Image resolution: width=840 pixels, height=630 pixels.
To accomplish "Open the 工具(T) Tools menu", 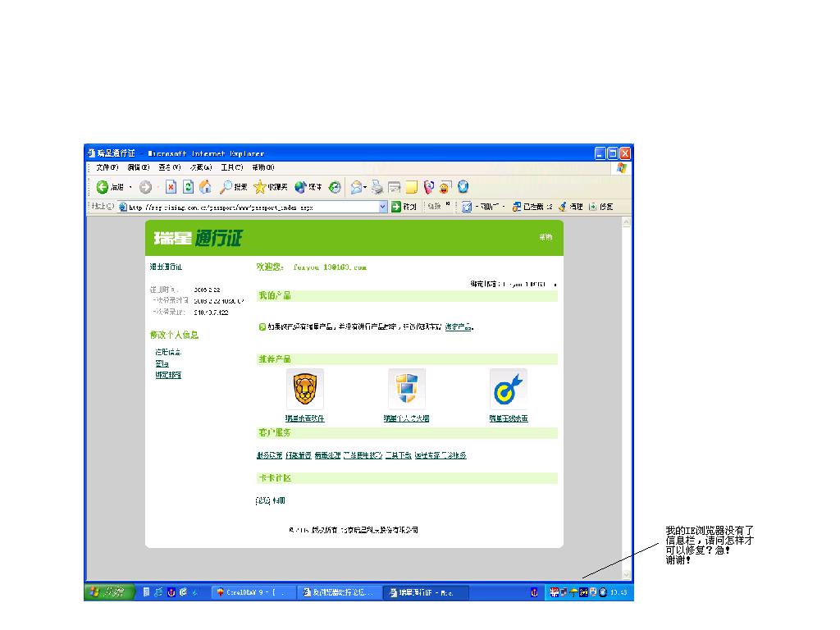I will (232, 167).
